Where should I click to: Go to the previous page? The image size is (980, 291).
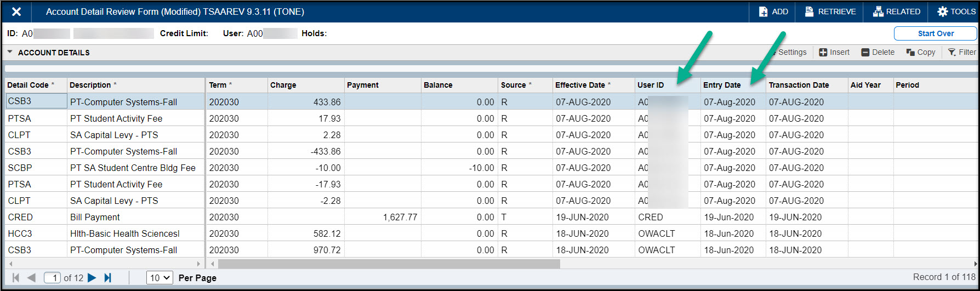pos(31,278)
